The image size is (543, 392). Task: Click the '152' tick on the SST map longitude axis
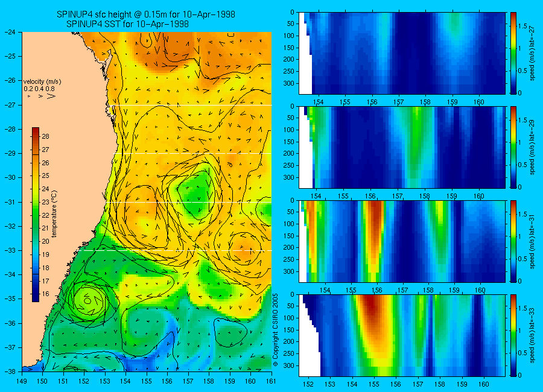[x=84, y=381]
